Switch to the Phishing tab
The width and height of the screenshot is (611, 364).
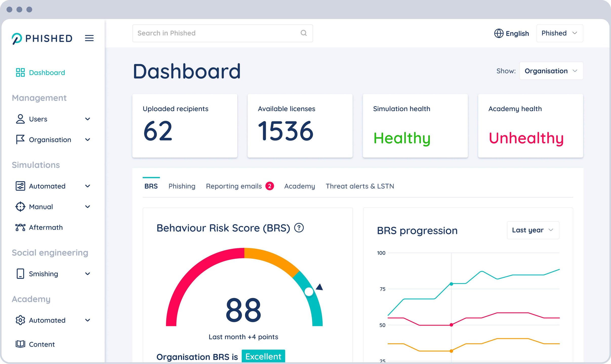click(182, 186)
